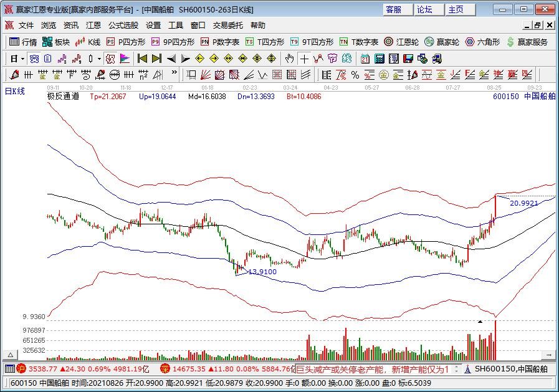Expand the 日 period dropdown arrow
Image resolution: width=559 pixels, height=392 pixels.
pyautogui.click(x=22, y=59)
